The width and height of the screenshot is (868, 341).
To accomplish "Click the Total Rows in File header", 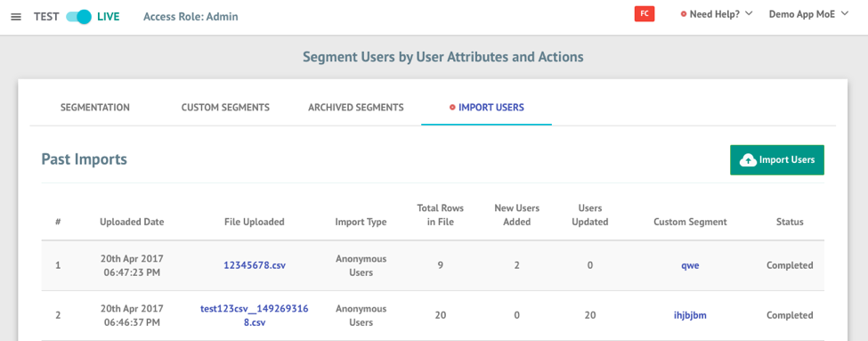I will (x=441, y=215).
